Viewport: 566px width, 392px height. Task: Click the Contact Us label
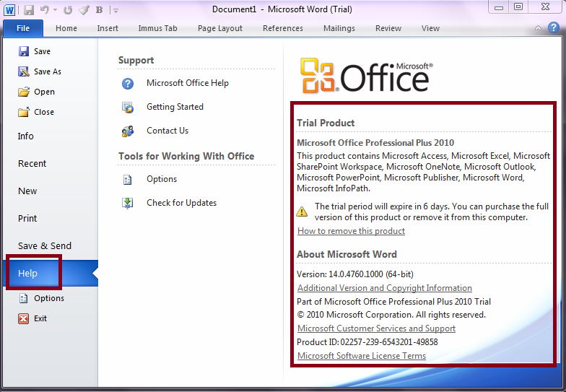click(167, 131)
